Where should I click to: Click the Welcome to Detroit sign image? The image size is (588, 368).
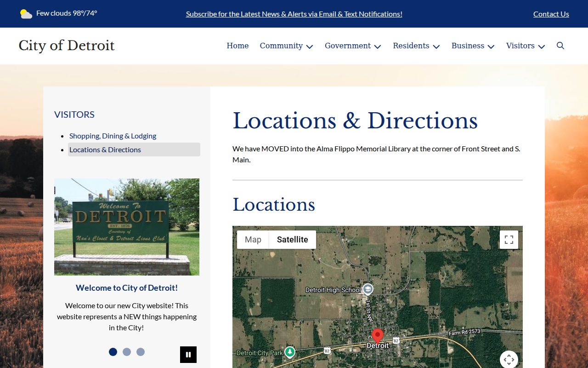point(127,227)
